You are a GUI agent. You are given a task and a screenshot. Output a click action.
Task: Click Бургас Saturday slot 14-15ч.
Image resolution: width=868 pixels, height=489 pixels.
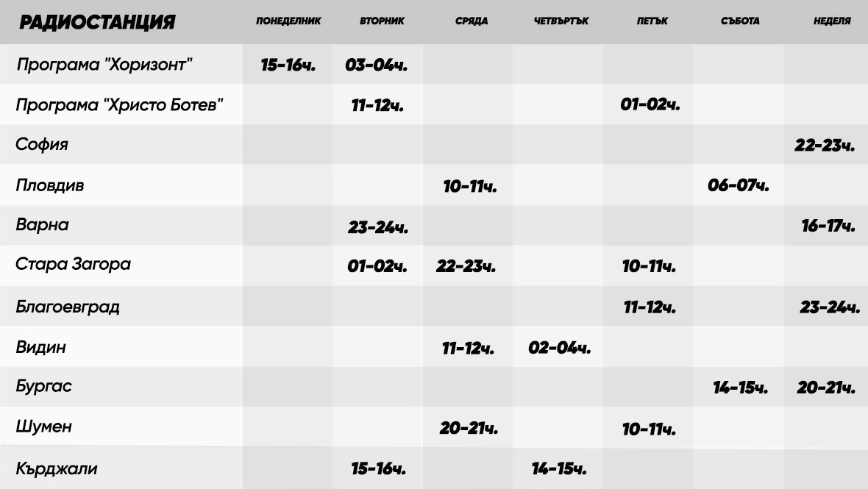740,388
